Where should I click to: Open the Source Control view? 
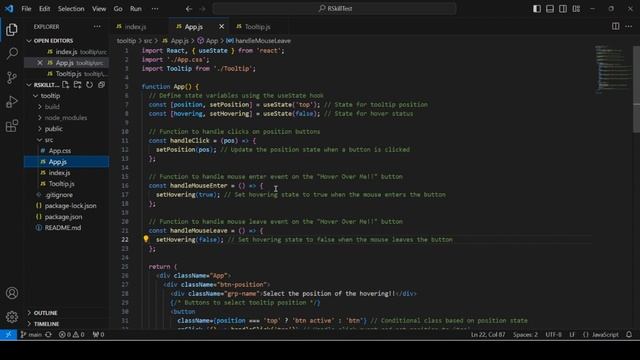pyautogui.click(x=12, y=78)
